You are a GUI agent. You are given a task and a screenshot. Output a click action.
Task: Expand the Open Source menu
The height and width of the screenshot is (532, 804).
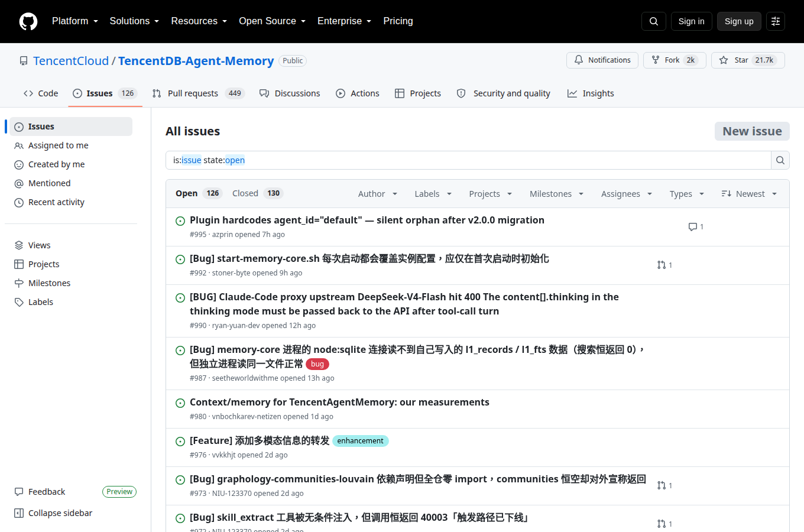tap(273, 21)
